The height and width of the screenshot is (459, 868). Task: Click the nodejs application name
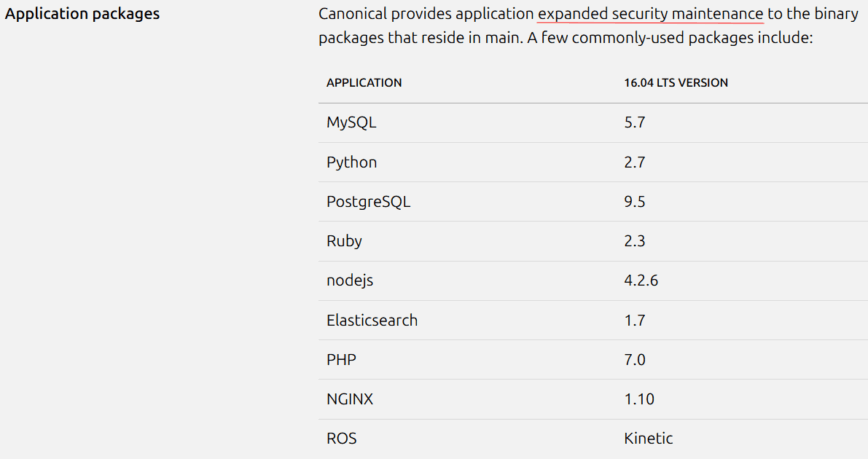[349, 281]
